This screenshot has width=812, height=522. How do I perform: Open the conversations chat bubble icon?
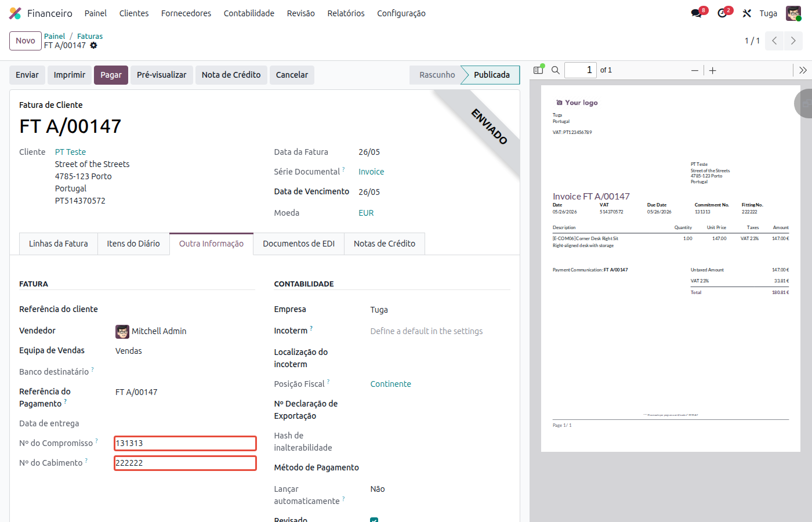(697, 13)
